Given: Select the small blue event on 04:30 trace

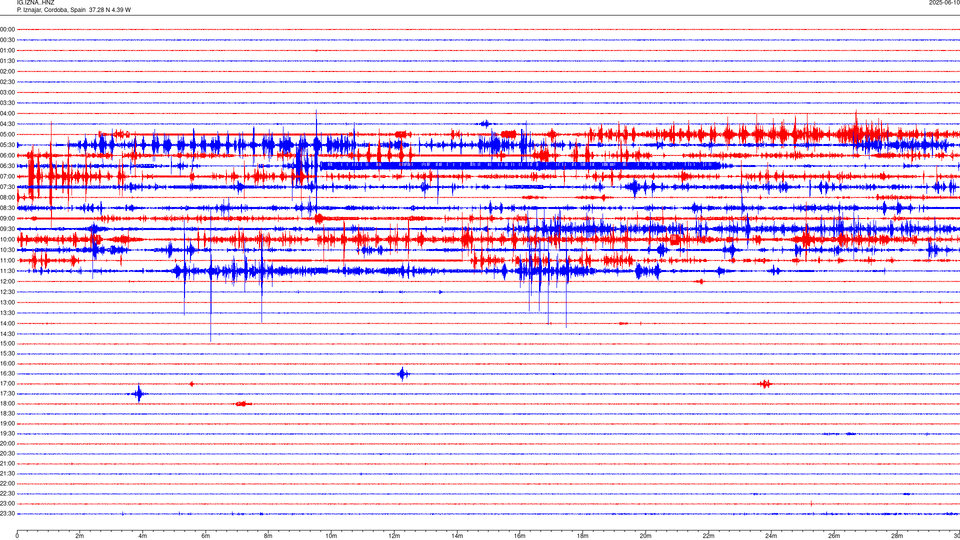Looking at the screenshot, I should point(485,124).
